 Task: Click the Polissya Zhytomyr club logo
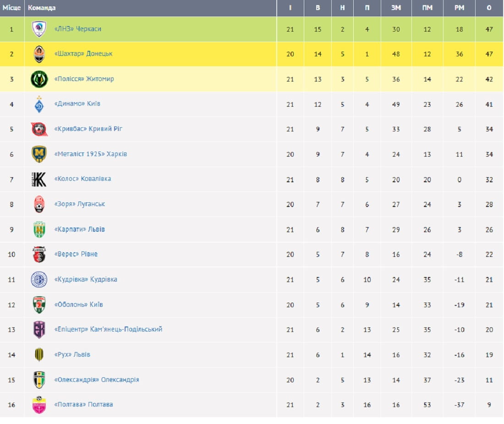coord(39,79)
